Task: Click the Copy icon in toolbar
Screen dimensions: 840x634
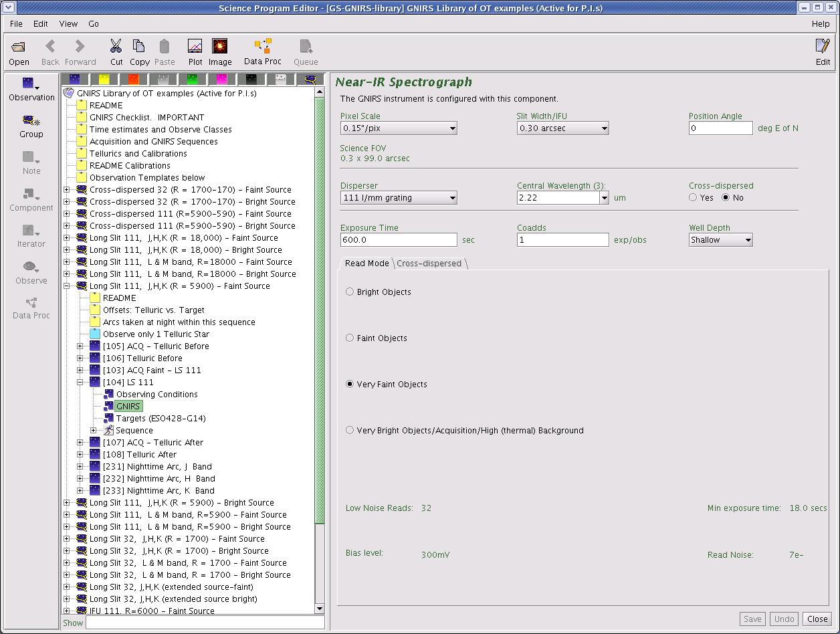Action: [139, 46]
